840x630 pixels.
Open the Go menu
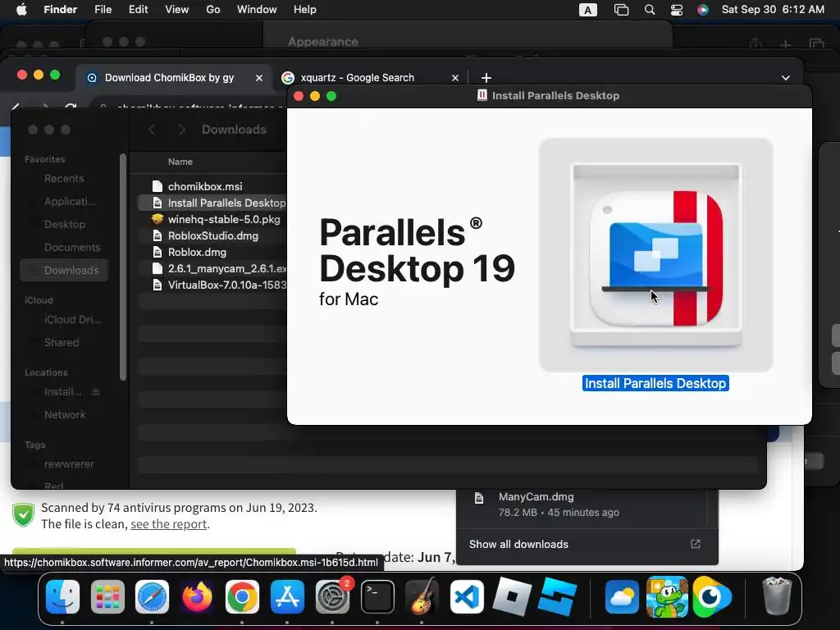coord(213,10)
